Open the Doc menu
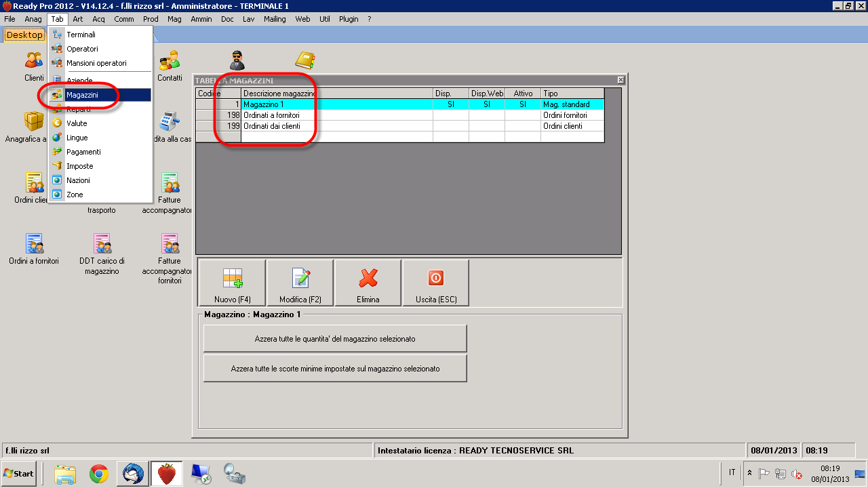This screenshot has width=868, height=488. click(227, 19)
